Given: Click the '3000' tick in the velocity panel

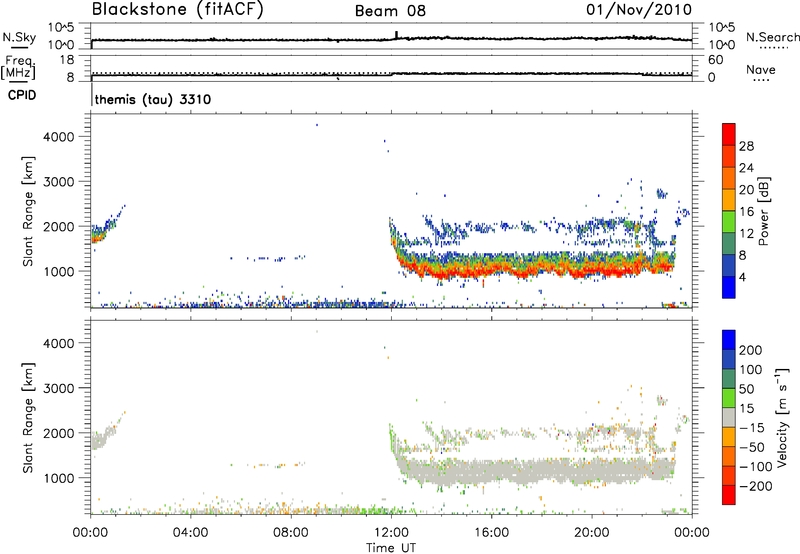Looking at the screenshot, I should point(59,388).
